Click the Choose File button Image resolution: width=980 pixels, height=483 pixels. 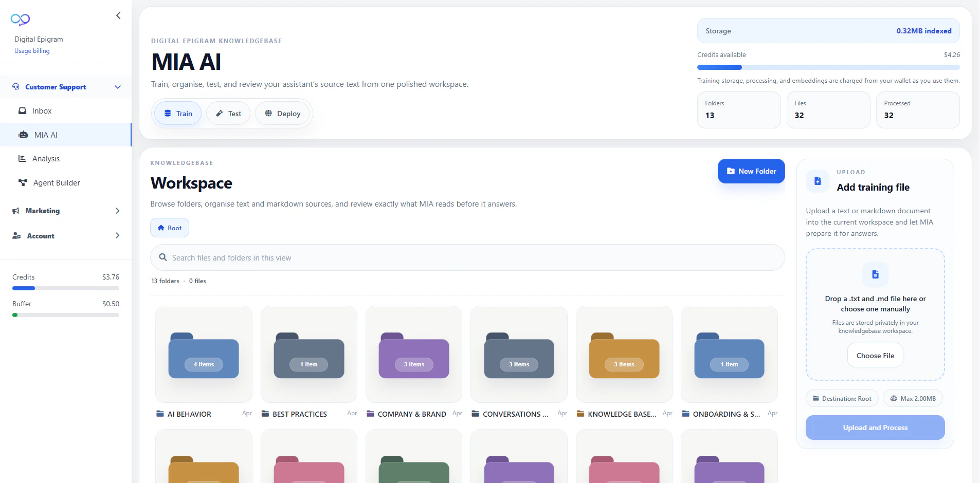875,356
